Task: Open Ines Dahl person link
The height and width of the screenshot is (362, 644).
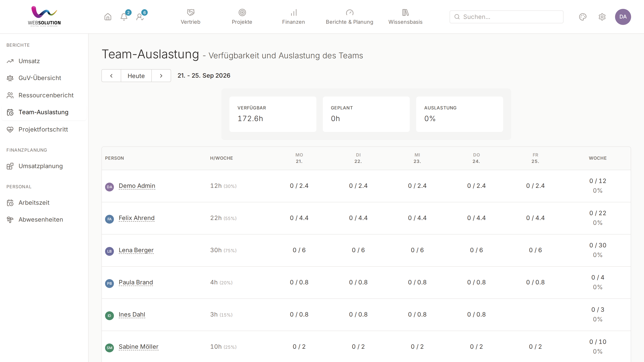Action: point(132,315)
